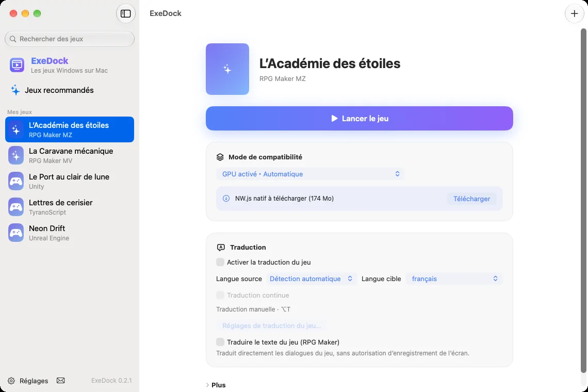Select La Caravane mécanique game
The width and height of the screenshot is (588, 392).
(70, 155)
